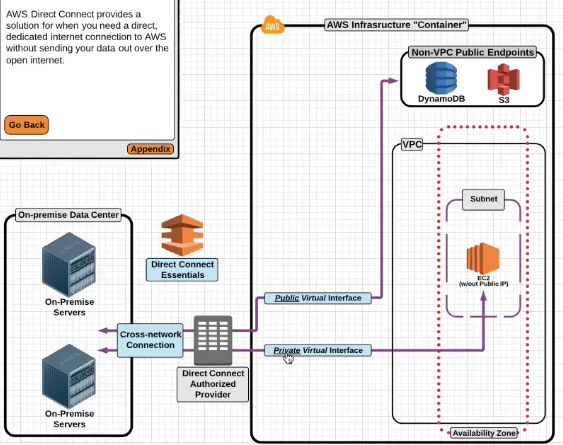Select the red S3 bucket icon
Image resolution: width=563 pixels, height=445 pixels.
[x=503, y=79]
